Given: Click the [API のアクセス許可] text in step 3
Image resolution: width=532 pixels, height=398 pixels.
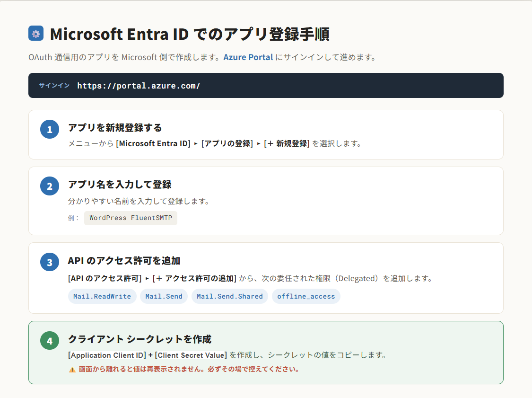Looking at the screenshot, I should click(105, 278).
